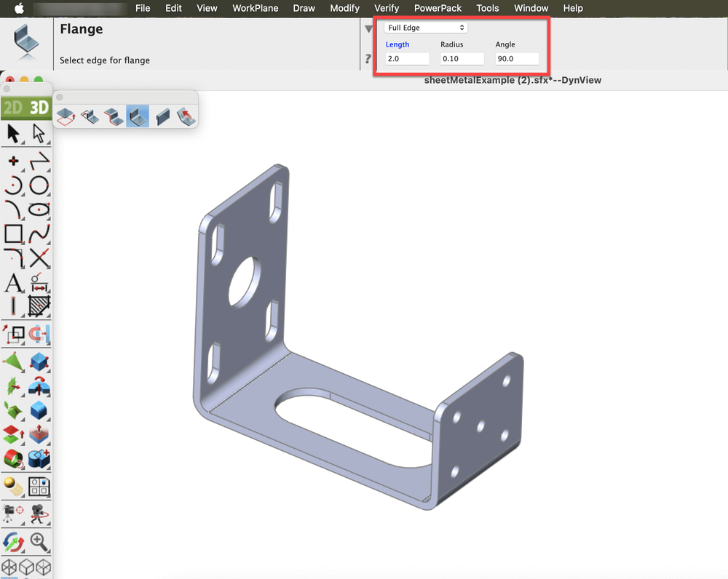Pick the Hatch fill tool
Screen dimensions: 728x579
pyautogui.click(x=39, y=306)
